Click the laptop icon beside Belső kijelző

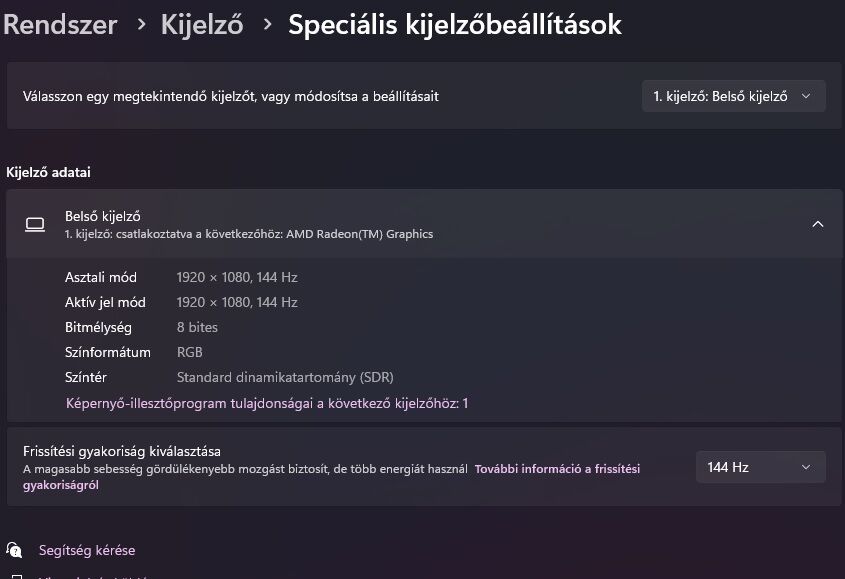[x=35, y=224]
